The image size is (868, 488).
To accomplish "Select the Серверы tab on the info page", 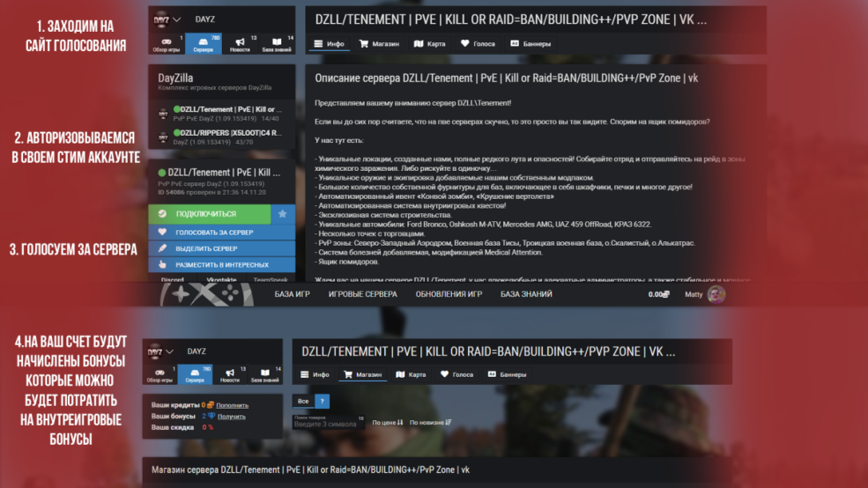I will coord(204,44).
